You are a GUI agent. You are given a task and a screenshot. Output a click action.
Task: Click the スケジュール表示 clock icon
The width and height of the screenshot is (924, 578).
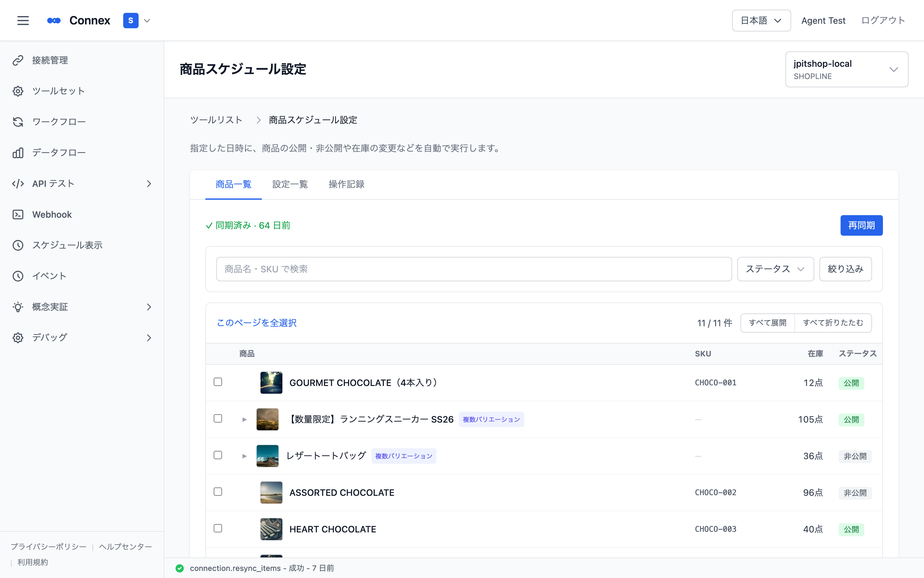pos(18,245)
